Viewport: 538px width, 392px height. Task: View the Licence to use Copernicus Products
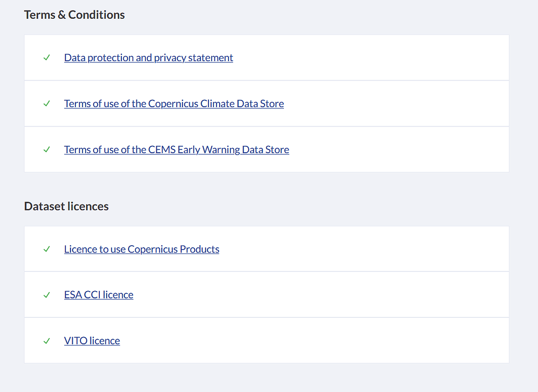pos(141,249)
